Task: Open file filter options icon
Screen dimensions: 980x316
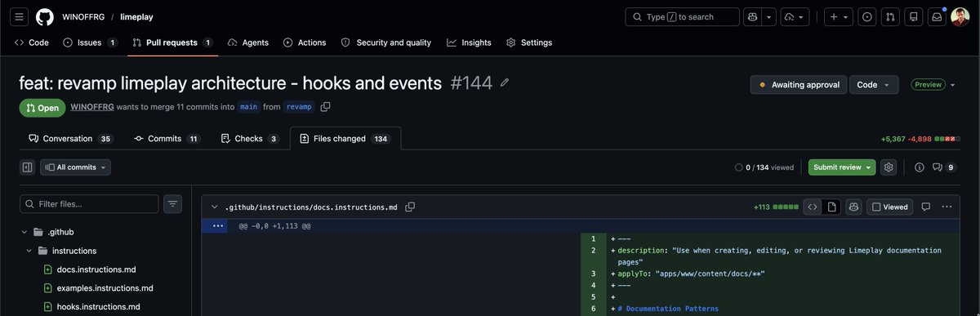Action: pos(172,204)
